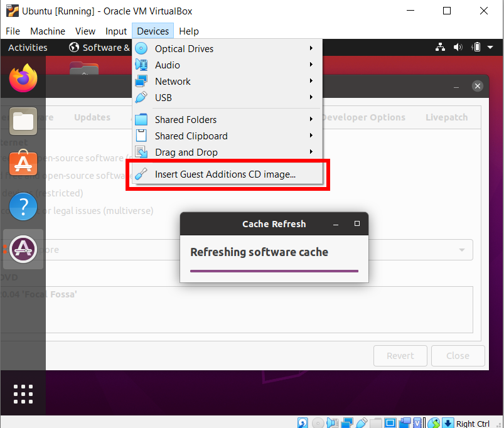This screenshot has height=428, width=504.
Task: Open the Help menu
Action: 189,31
